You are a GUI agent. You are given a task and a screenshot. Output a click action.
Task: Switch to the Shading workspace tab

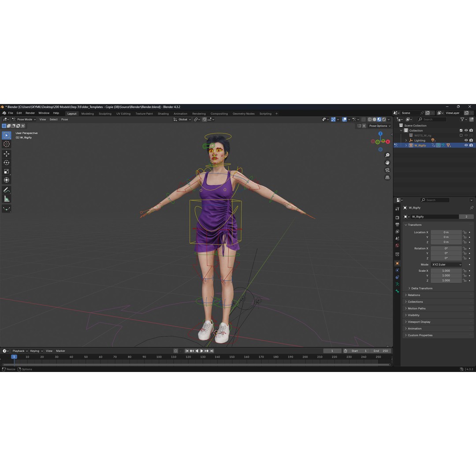tap(163, 114)
